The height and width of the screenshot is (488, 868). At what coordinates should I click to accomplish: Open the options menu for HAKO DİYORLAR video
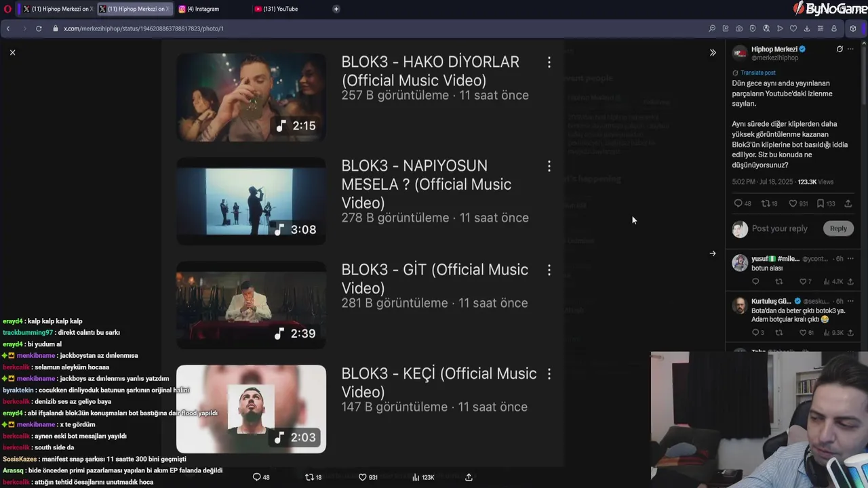pyautogui.click(x=549, y=62)
